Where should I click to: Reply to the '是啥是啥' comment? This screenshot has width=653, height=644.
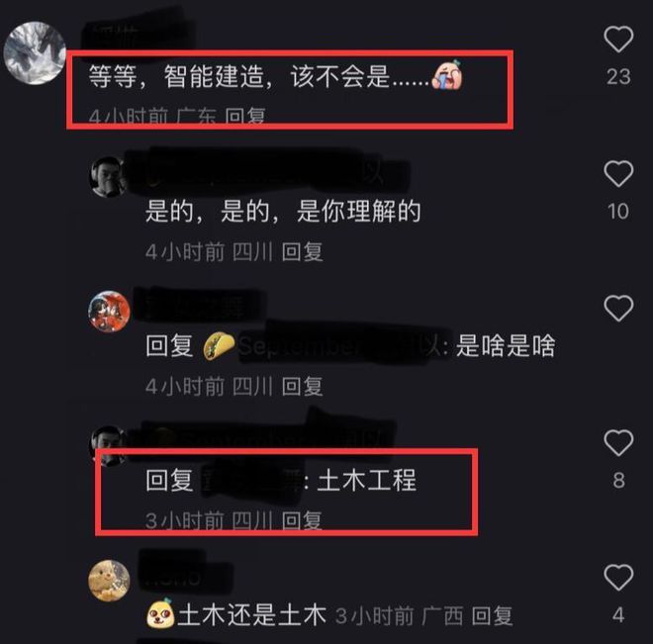pyautogui.click(x=303, y=387)
